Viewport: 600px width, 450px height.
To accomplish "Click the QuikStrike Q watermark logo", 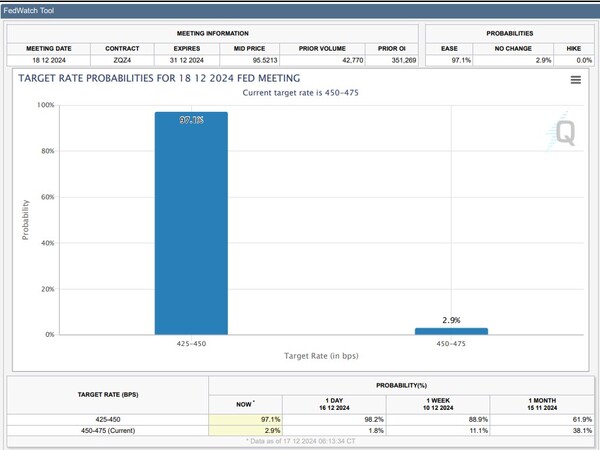I will point(566,132).
